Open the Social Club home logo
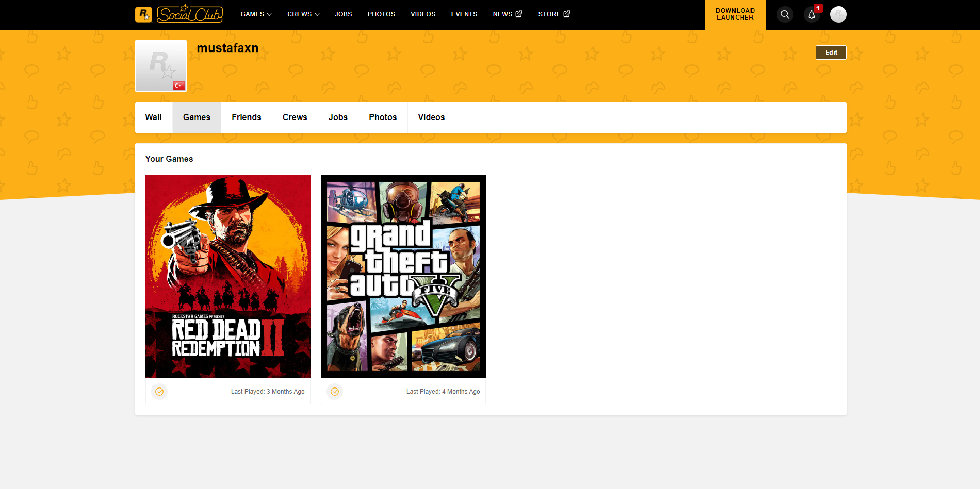 click(190, 14)
